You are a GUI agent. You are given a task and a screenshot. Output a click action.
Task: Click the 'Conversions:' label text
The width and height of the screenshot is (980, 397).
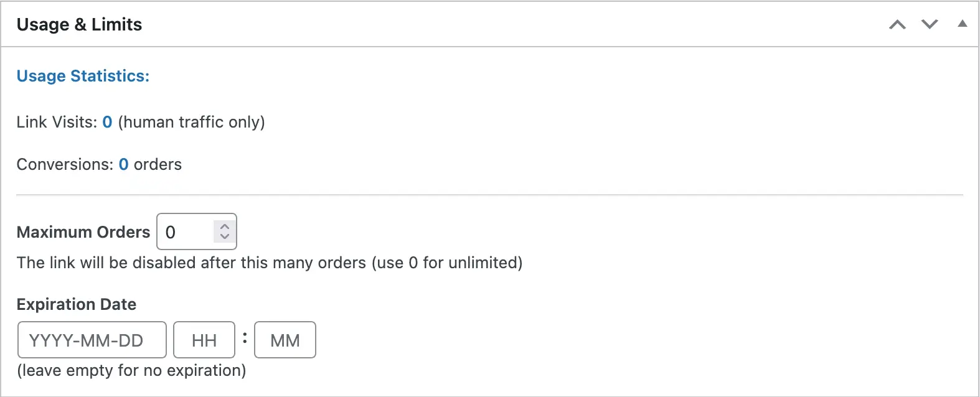[x=65, y=164]
